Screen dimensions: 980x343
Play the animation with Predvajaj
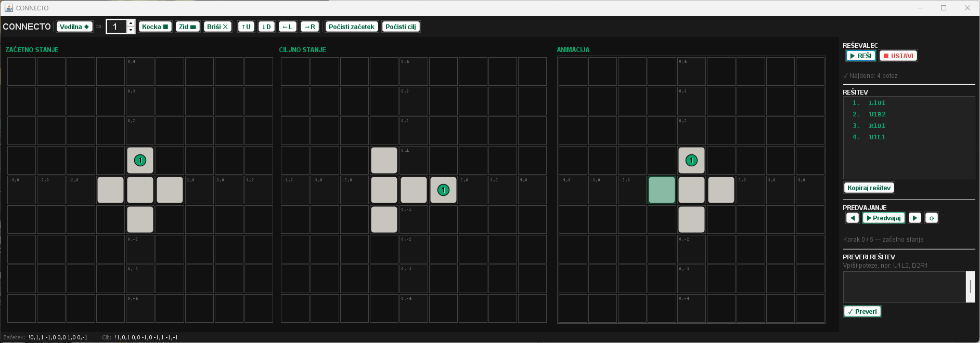pos(884,218)
